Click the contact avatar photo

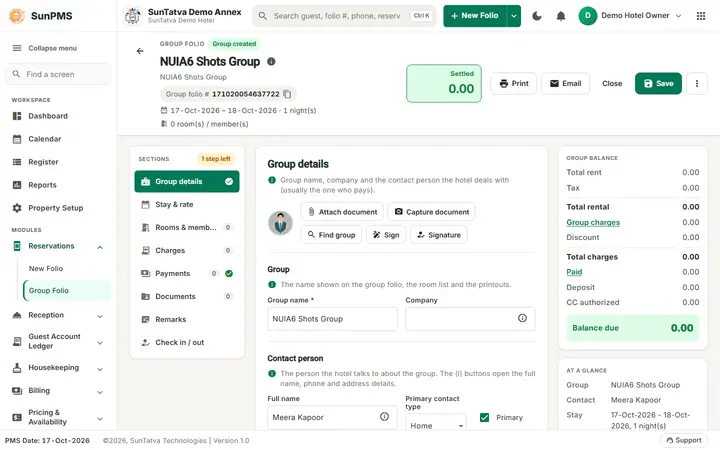click(x=281, y=223)
